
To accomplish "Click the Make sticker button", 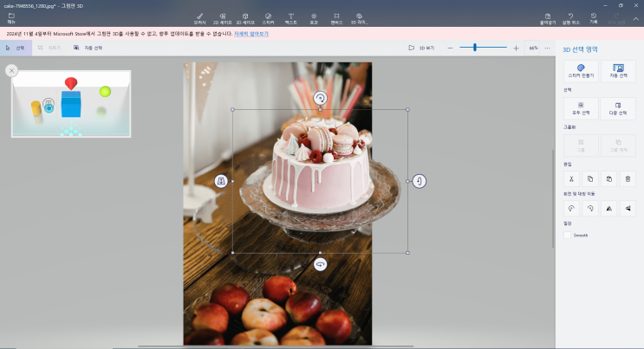I will tap(581, 70).
